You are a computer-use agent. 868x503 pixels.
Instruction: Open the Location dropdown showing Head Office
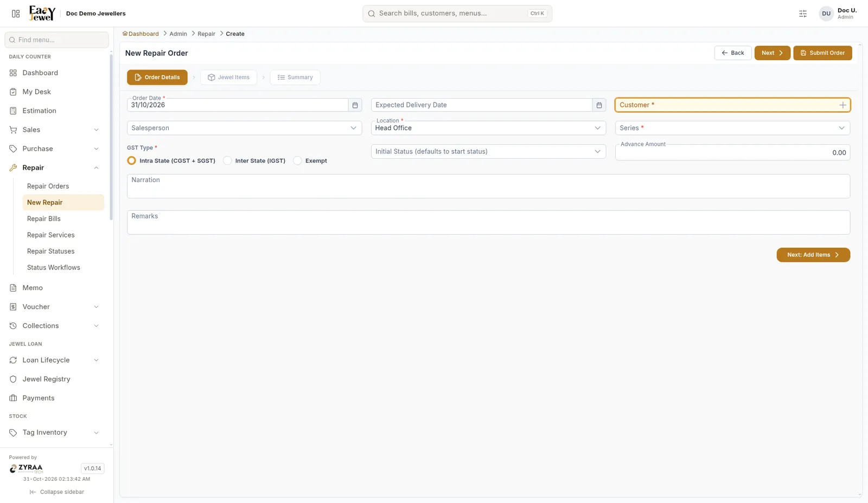pyautogui.click(x=488, y=128)
